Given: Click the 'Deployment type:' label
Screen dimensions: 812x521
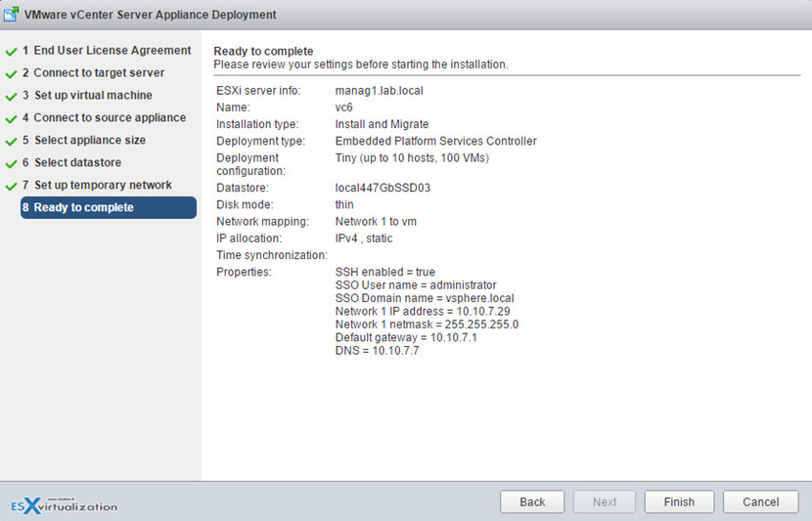Looking at the screenshot, I should pyautogui.click(x=260, y=141).
